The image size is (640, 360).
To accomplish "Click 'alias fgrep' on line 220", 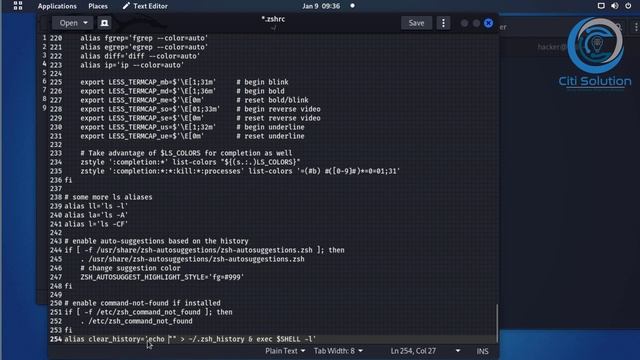I will [x=144, y=38].
